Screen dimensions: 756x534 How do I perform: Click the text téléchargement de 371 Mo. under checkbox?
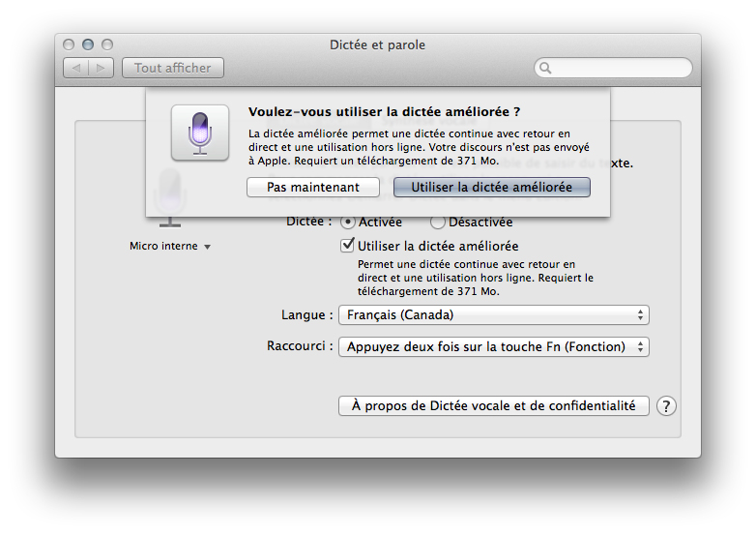pyautogui.click(x=428, y=291)
